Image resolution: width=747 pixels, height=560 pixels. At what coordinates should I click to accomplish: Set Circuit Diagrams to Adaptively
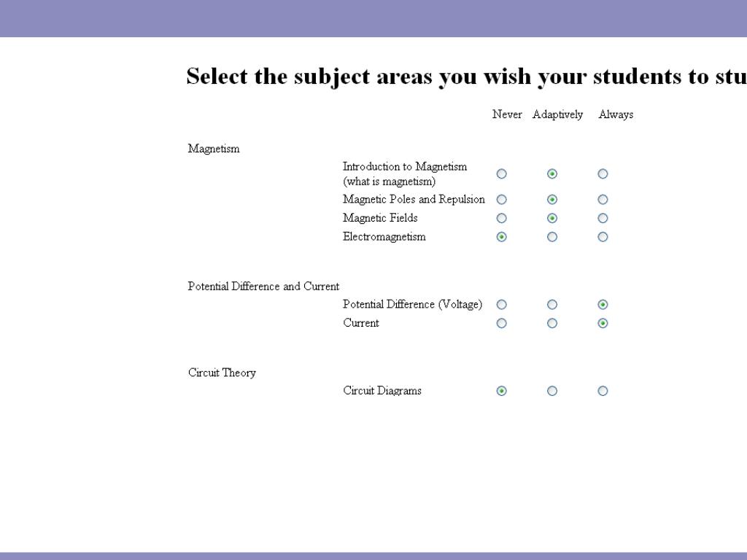tap(552, 391)
